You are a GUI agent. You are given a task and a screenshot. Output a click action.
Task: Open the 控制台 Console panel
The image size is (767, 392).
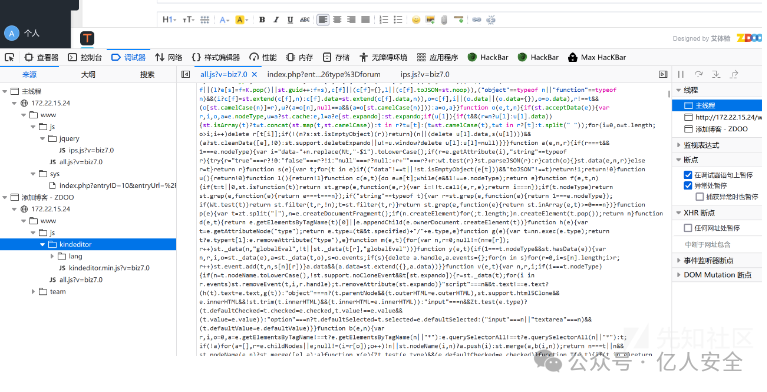point(85,57)
